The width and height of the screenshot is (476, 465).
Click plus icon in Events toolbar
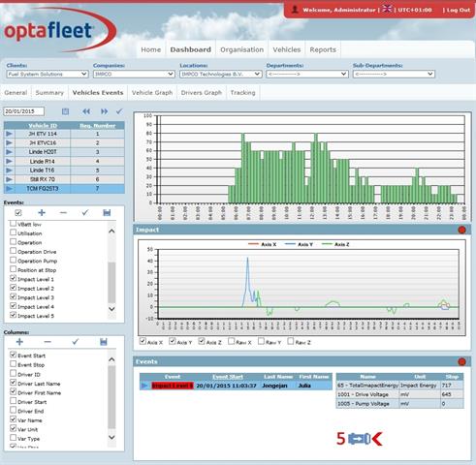[x=42, y=213]
